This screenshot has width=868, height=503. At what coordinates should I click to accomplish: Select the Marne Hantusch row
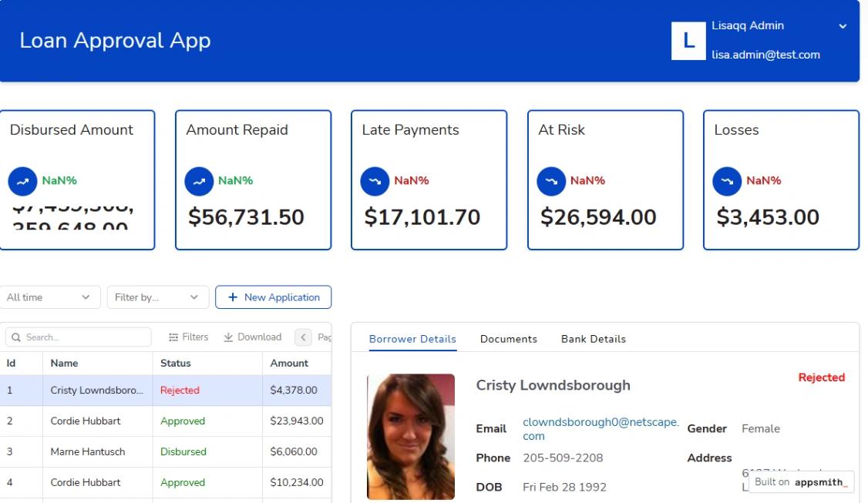pyautogui.click(x=166, y=451)
